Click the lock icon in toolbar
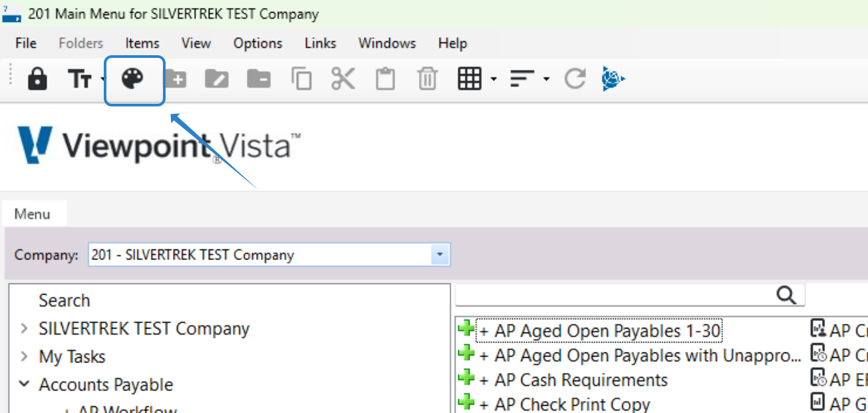Viewport: 868px width, 413px height. 37,80
